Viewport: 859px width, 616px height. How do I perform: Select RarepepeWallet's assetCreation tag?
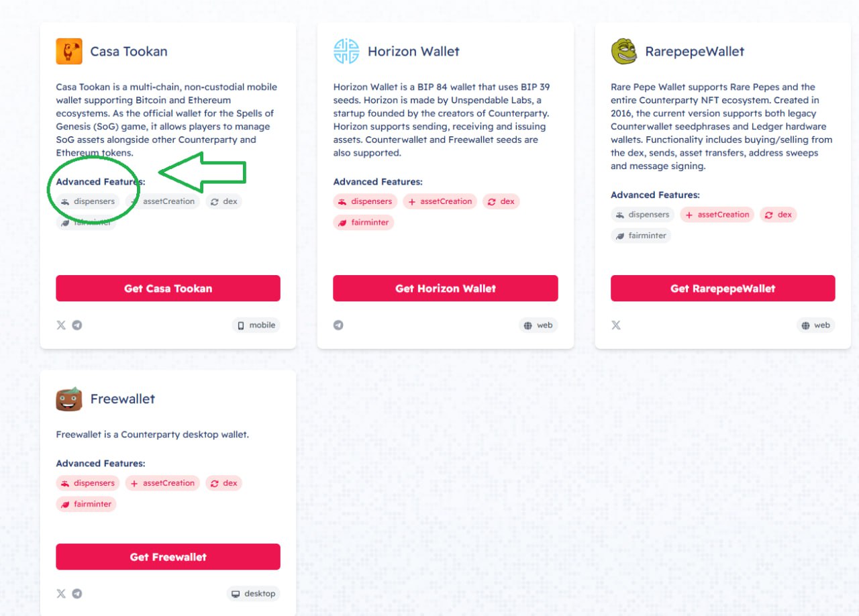click(717, 215)
